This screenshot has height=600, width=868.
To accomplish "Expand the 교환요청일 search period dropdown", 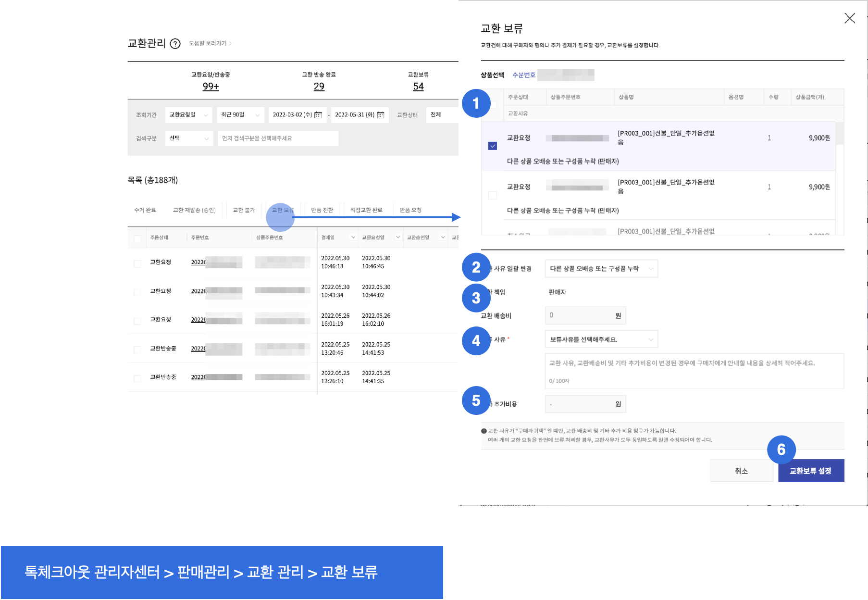I will [188, 115].
